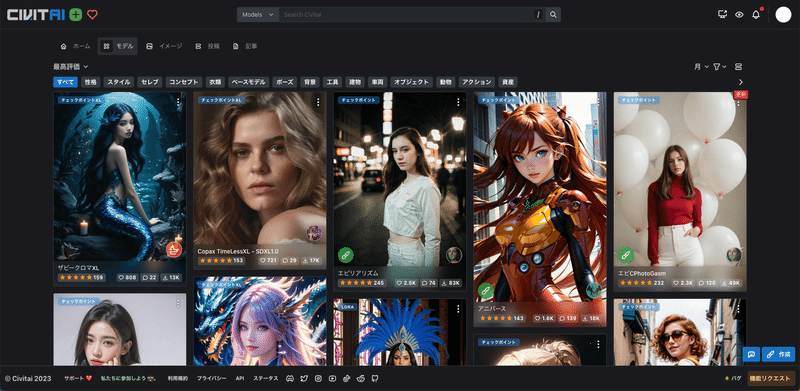This screenshot has height=391, width=800.
Task: Open the Twitter link in footer
Action: (305, 379)
